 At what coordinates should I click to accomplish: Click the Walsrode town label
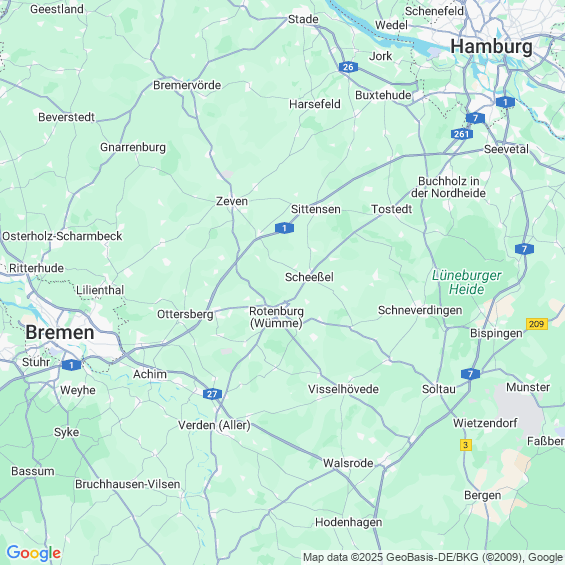tap(348, 463)
